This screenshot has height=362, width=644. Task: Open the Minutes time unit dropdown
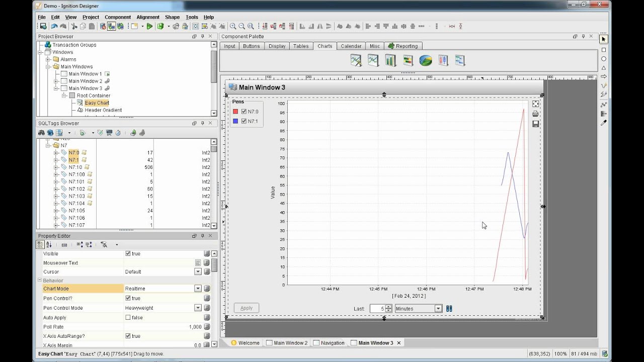(x=438, y=309)
